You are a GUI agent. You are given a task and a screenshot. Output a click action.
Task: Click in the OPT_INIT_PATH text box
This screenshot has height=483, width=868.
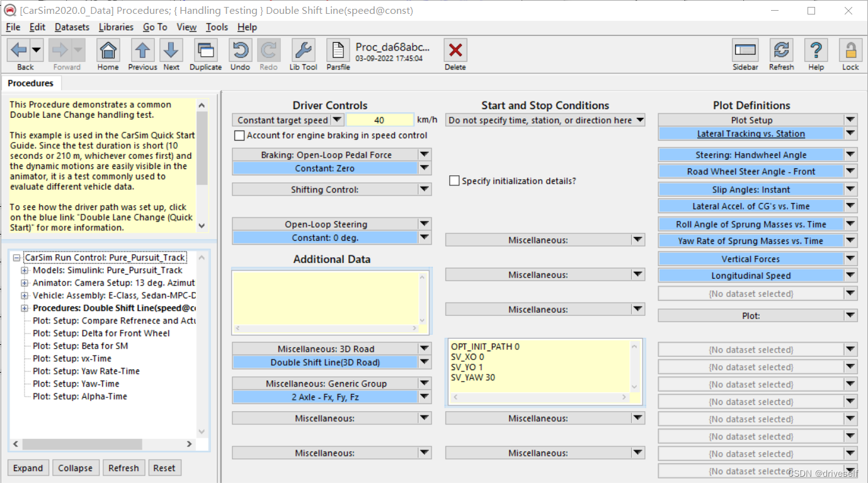540,366
